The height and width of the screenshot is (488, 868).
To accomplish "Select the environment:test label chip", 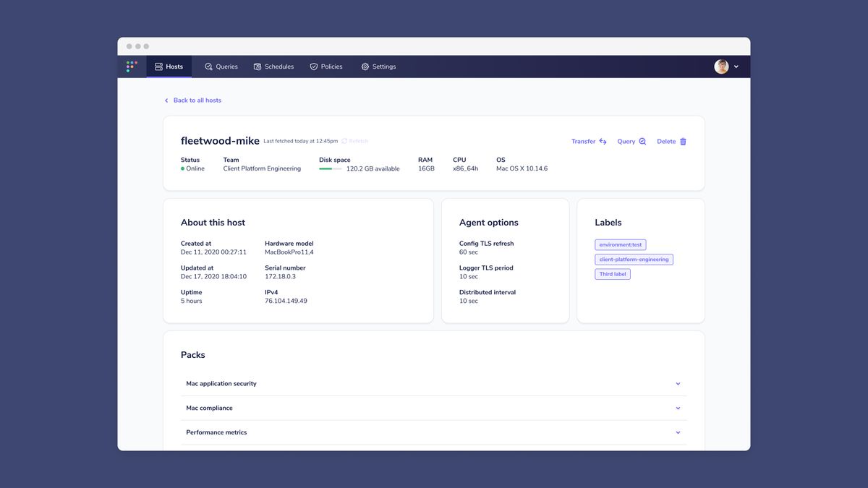I will pos(620,244).
